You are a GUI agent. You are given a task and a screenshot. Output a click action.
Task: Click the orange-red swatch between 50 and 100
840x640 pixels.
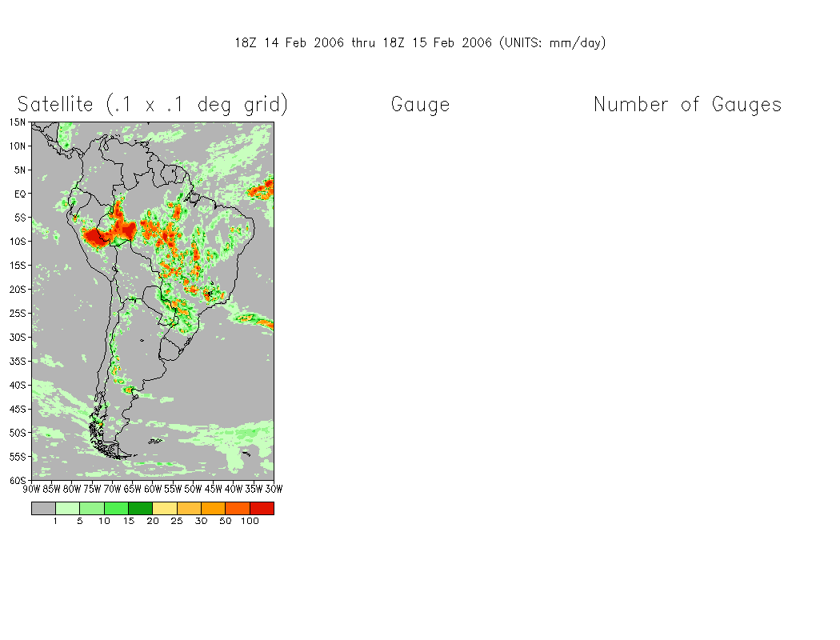pos(238,508)
